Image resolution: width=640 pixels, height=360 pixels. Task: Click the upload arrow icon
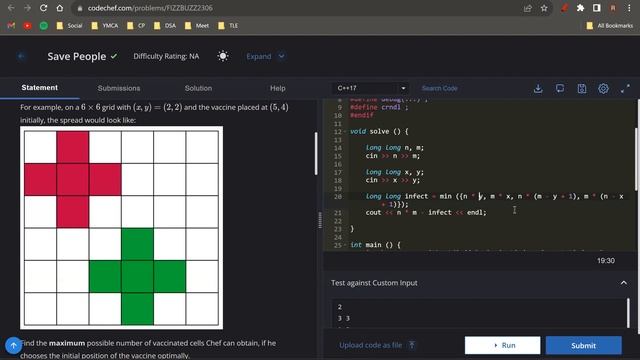pyautogui.click(x=412, y=345)
